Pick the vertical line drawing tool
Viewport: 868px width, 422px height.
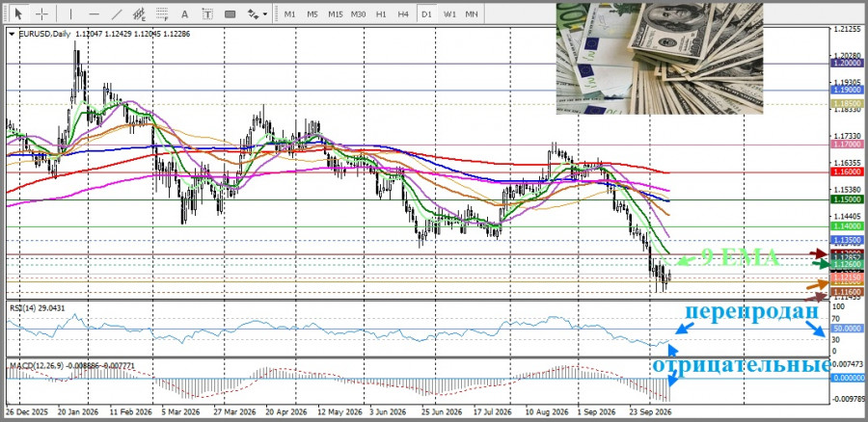(x=70, y=13)
